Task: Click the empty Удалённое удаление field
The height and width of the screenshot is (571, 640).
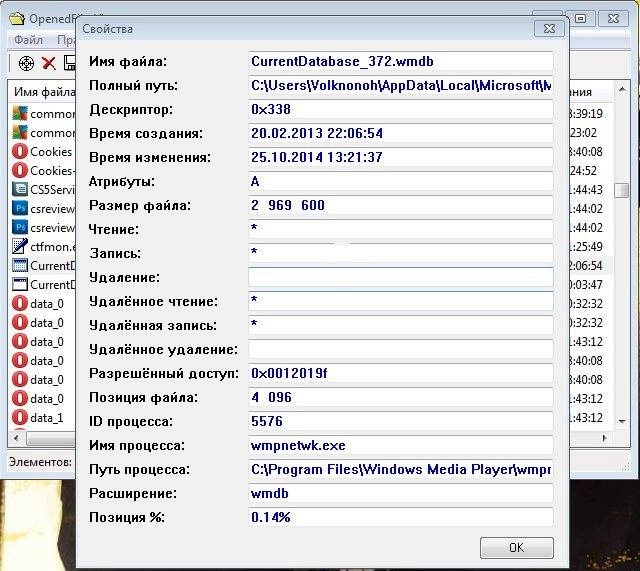Action: coord(401,349)
